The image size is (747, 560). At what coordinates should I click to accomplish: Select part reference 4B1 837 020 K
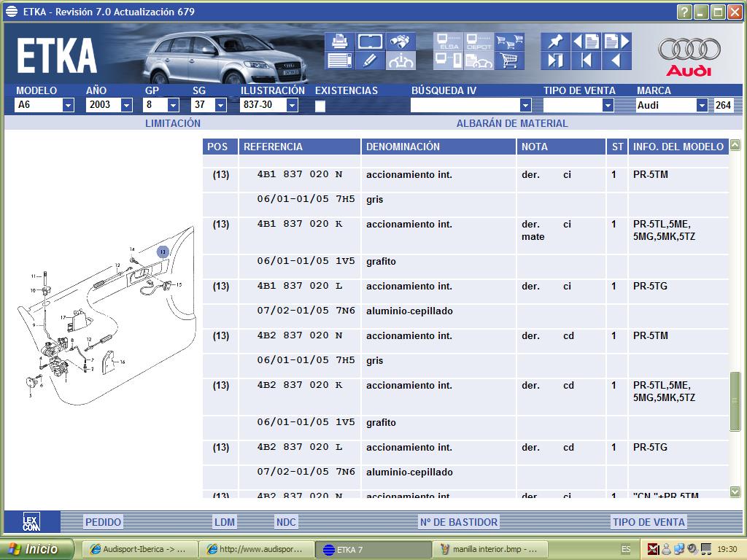pos(300,224)
